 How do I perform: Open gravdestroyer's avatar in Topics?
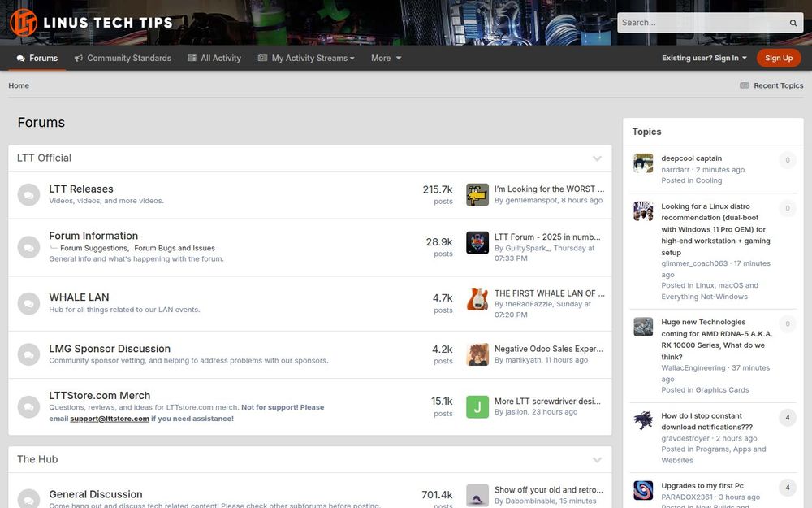pos(643,420)
